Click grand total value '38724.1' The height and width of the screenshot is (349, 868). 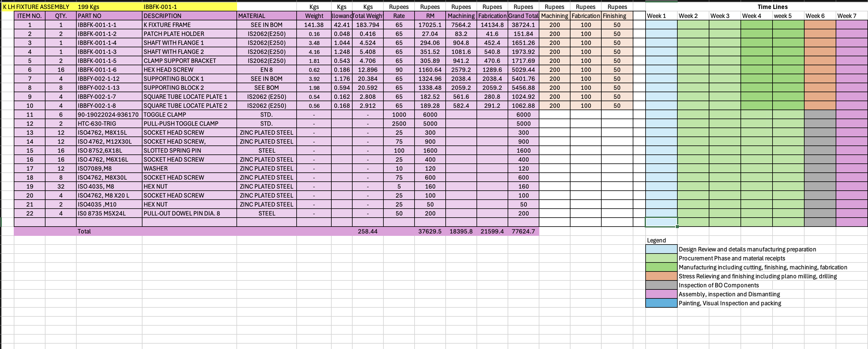coord(523,25)
